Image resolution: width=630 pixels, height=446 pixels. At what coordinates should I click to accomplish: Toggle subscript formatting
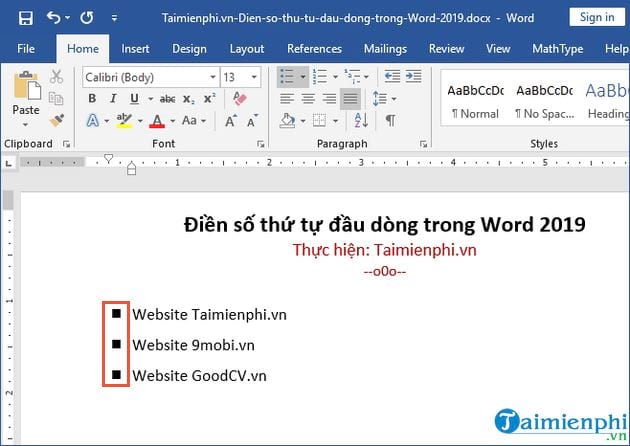click(188, 99)
